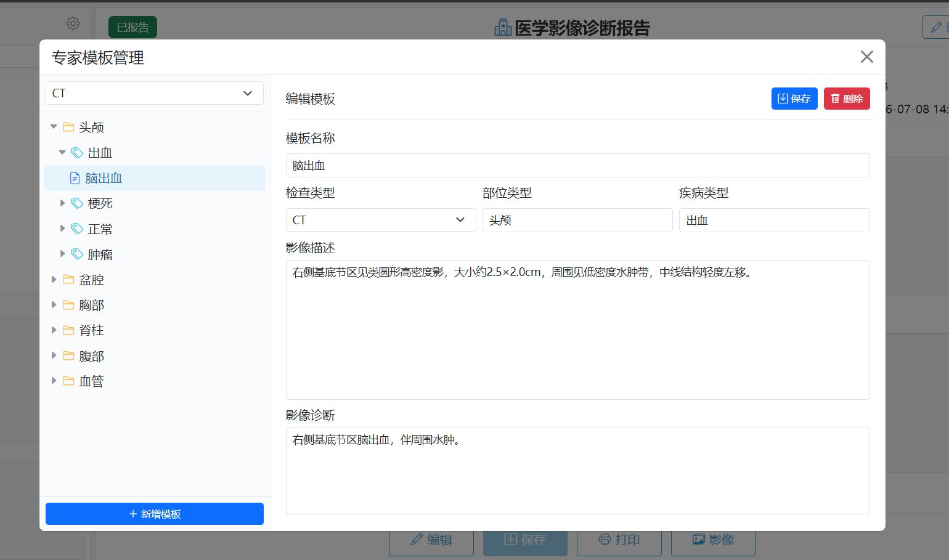Click into the 影像描述 text area
The height and width of the screenshot is (560, 949).
[x=578, y=330]
